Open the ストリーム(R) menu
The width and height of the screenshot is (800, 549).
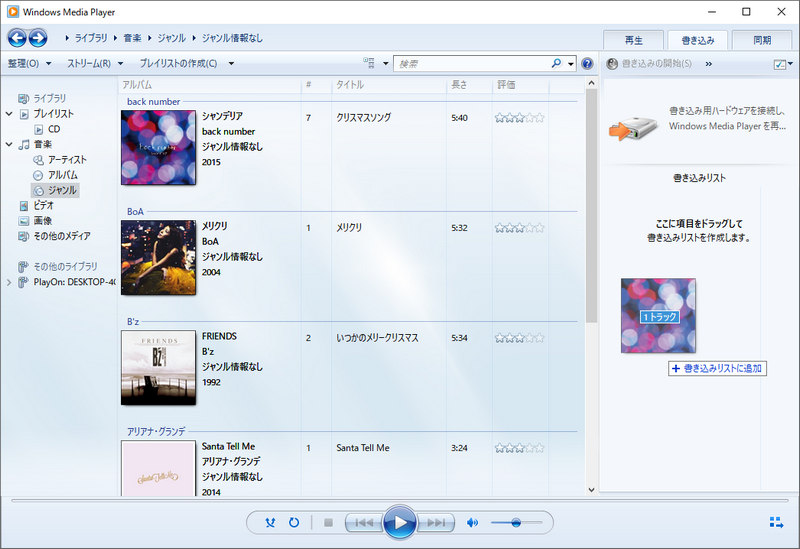point(95,63)
